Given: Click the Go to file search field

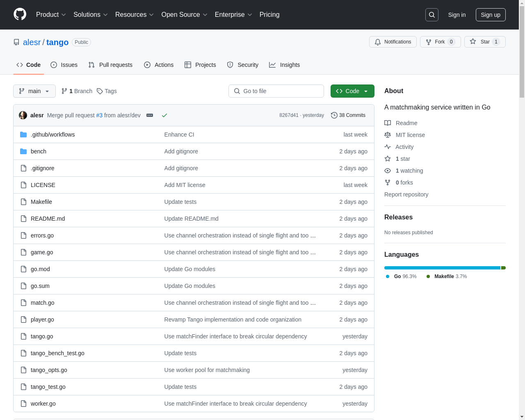Looking at the screenshot, I should pos(276,91).
